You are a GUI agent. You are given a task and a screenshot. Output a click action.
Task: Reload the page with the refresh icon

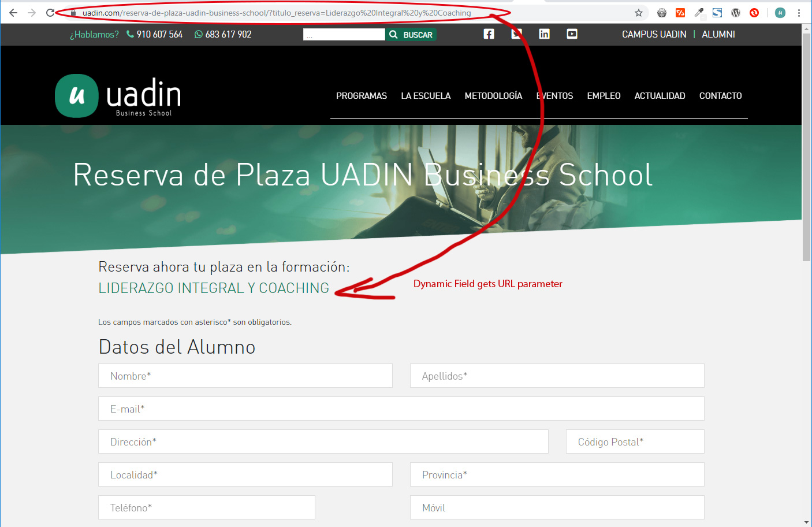click(x=50, y=13)
